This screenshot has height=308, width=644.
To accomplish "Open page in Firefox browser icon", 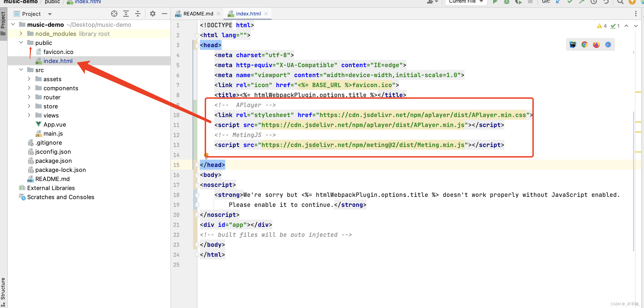I will click(x=596, y=44).
